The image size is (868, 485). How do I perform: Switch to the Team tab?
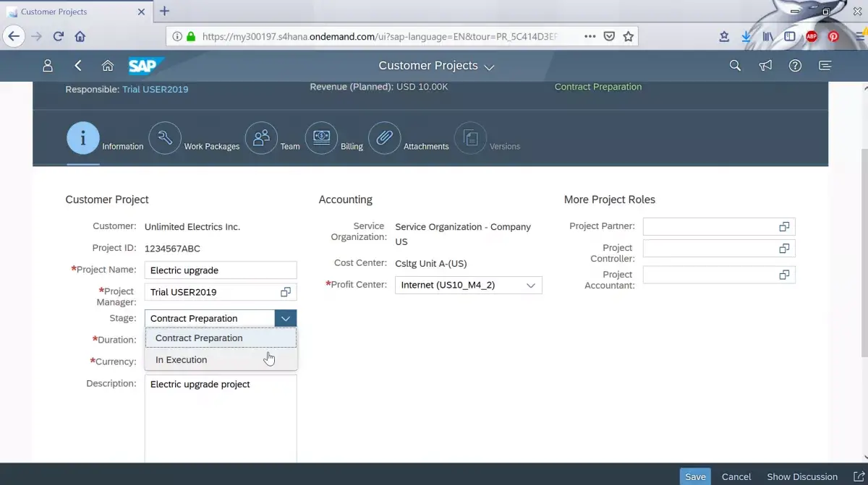point(290,146)
